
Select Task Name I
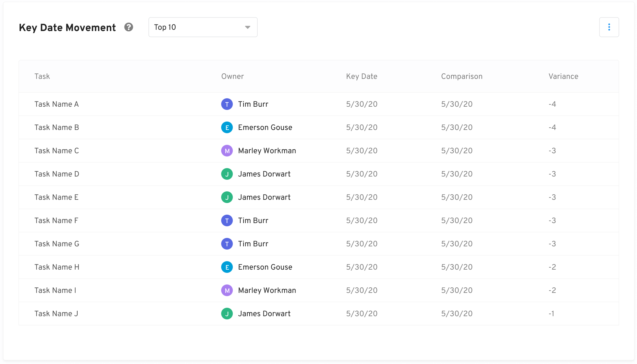click(x=55, y=290)
